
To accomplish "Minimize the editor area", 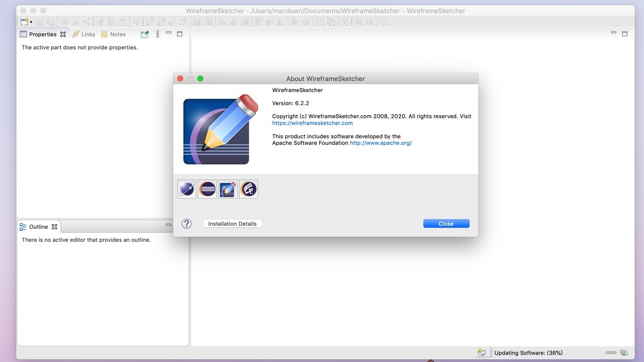I will 613,33.
